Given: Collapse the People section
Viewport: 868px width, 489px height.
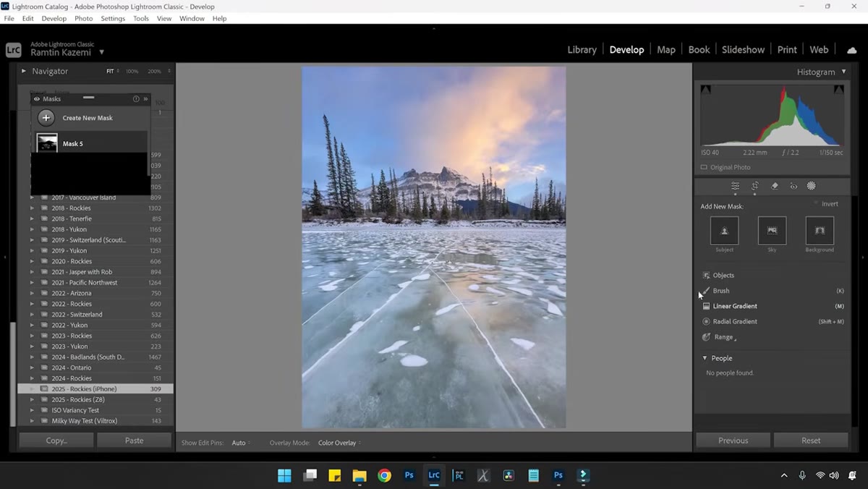Looking at the screenshot, I should point(705,358).
